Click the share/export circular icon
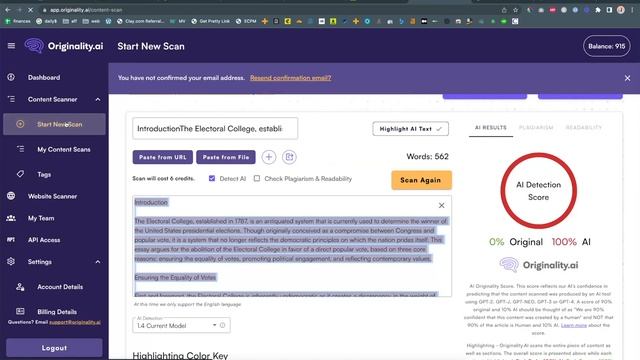Image resolution: width=640 pixels, height=360 pixels. click(x=289, y=157)
